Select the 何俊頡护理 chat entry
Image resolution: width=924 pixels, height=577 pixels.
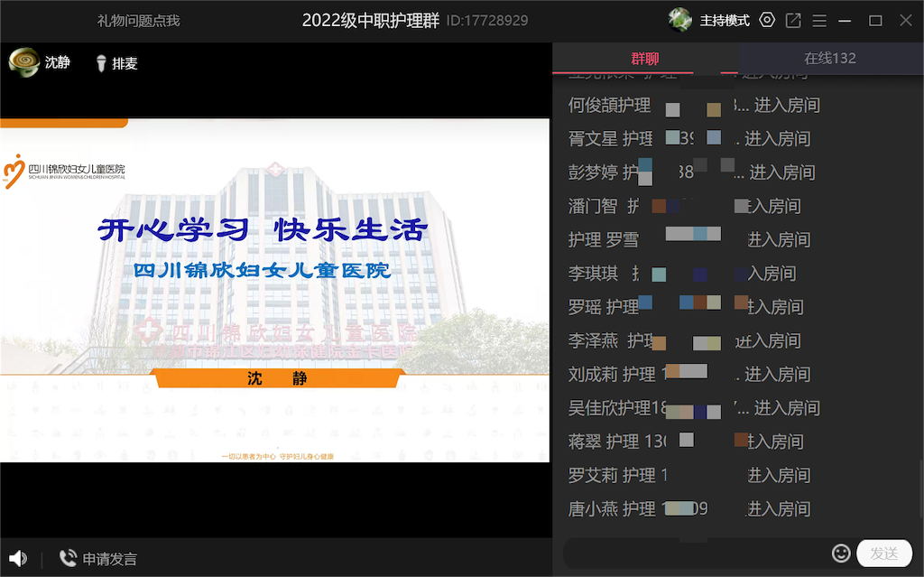pyautogui.click(x=694, y=106)
